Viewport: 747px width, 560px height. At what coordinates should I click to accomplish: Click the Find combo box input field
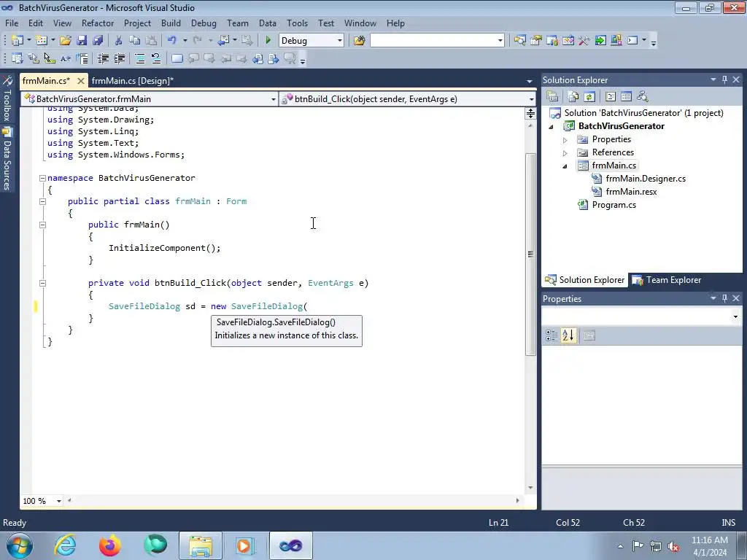pos(433,41)
